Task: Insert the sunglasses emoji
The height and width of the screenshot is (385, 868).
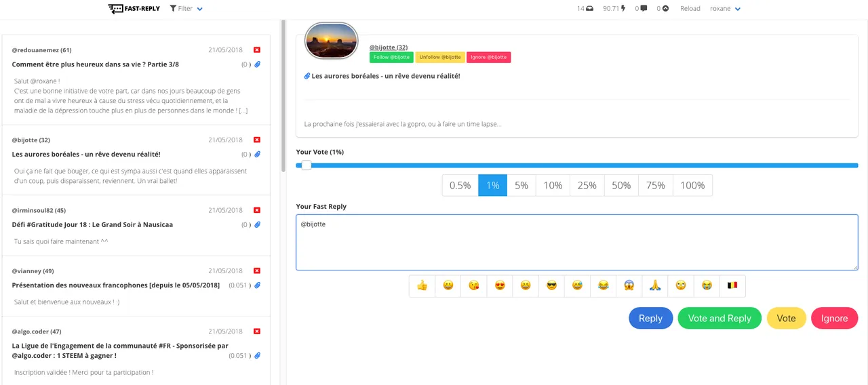Action: (551, 286)
